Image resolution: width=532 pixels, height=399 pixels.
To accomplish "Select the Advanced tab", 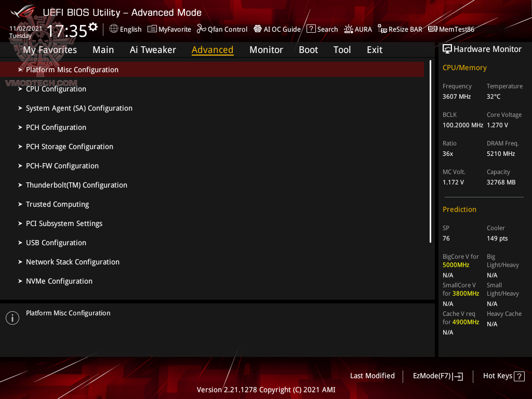I will tap(212, 49).
